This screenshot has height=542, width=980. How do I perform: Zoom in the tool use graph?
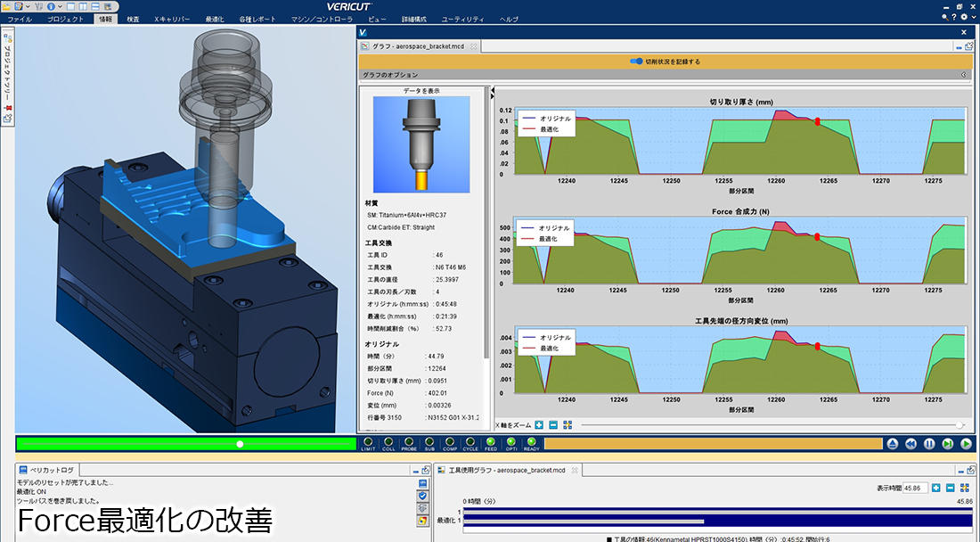point(935,488)
